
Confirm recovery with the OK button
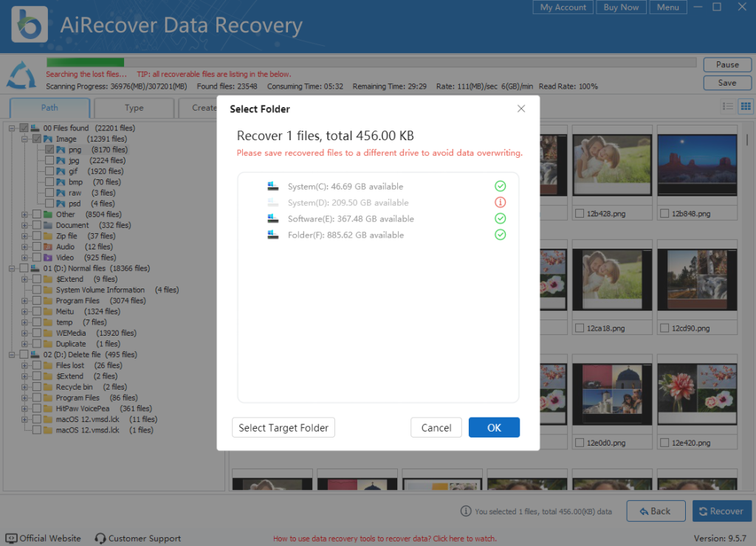coord(493,427)
